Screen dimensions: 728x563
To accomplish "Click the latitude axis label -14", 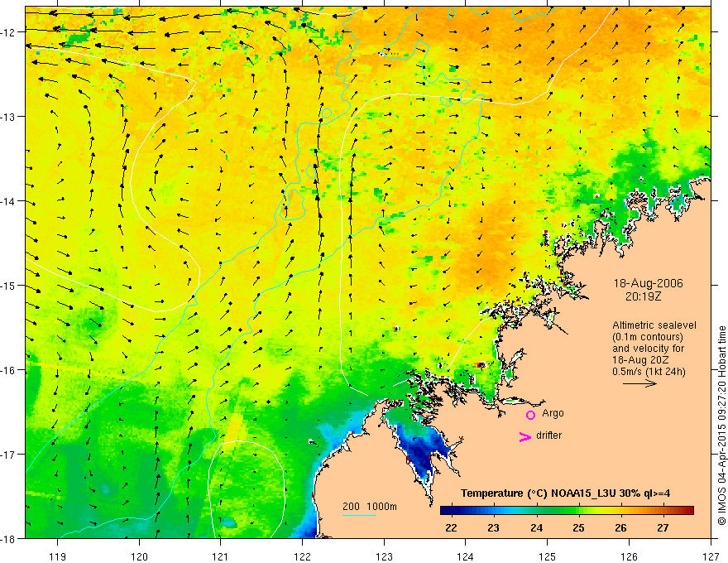I will (9, 201).
